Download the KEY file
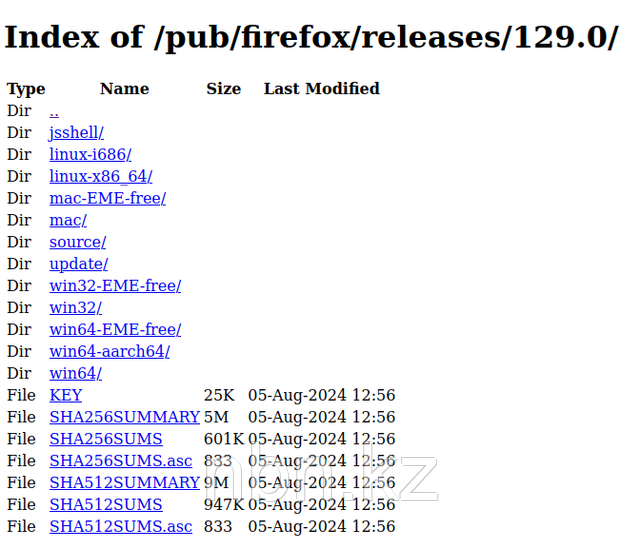 [66, 396]
